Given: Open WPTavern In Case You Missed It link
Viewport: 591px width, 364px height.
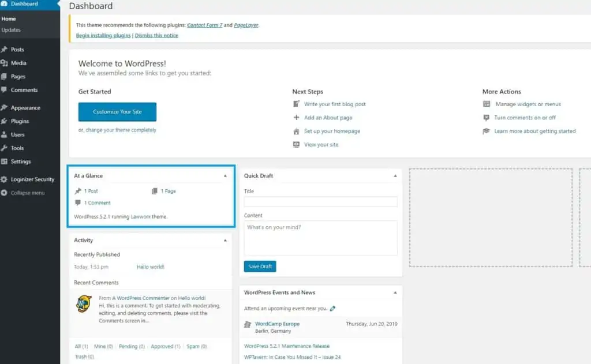Looking at the screenshot, I should pyautogui.click(x=292, y=357).
